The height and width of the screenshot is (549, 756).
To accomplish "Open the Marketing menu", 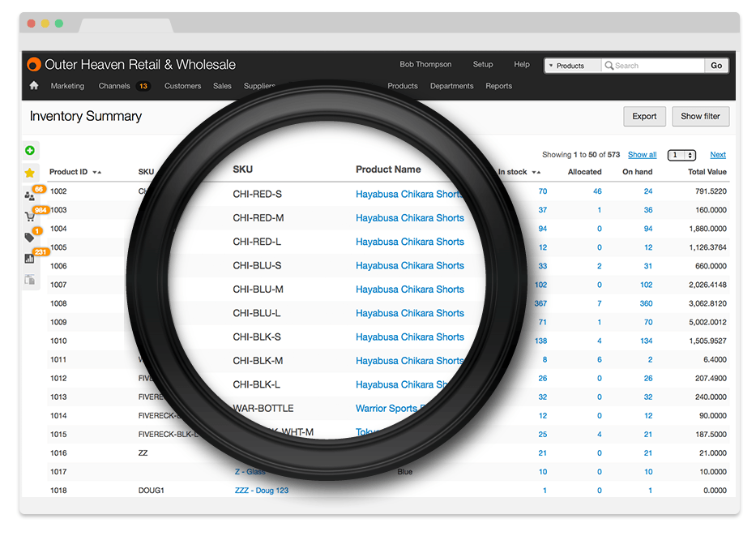I will (67, 86).
